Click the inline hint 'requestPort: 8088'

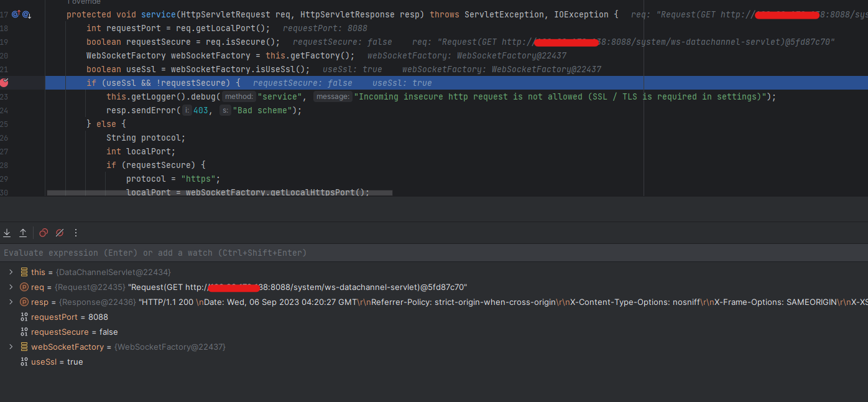coord(325,28)
